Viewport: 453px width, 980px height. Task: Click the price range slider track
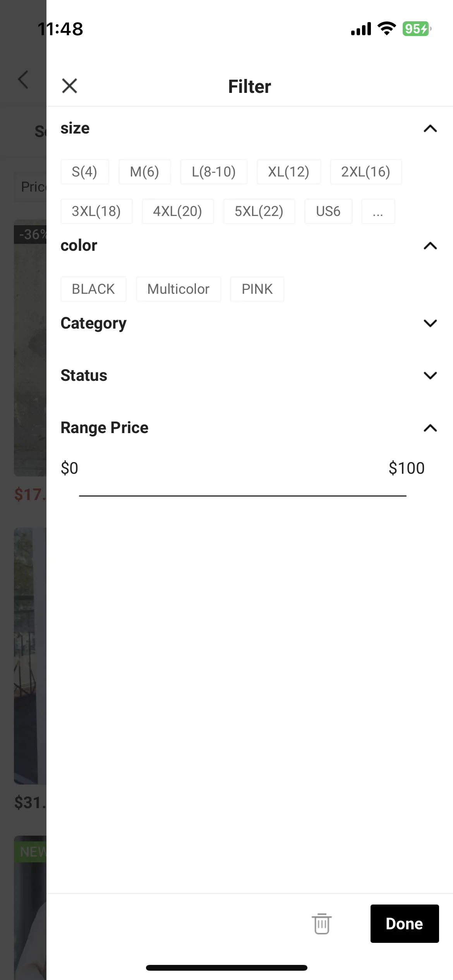243,496
